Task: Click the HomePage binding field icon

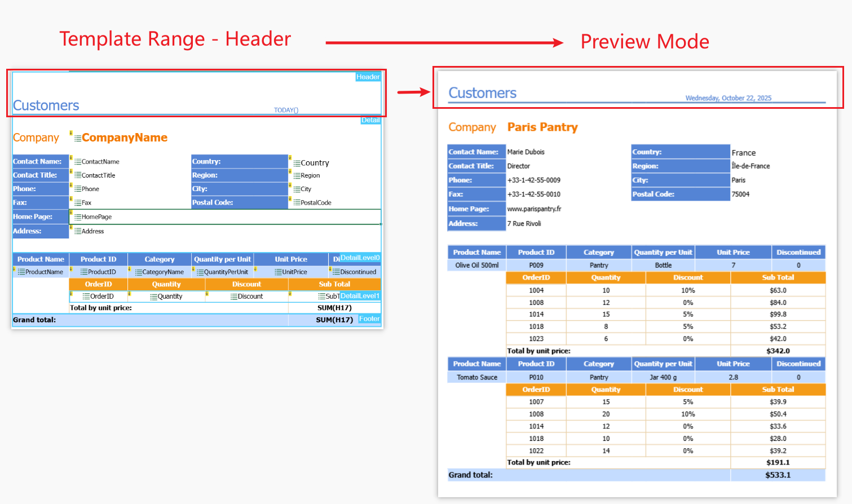Action: point(78,217)
